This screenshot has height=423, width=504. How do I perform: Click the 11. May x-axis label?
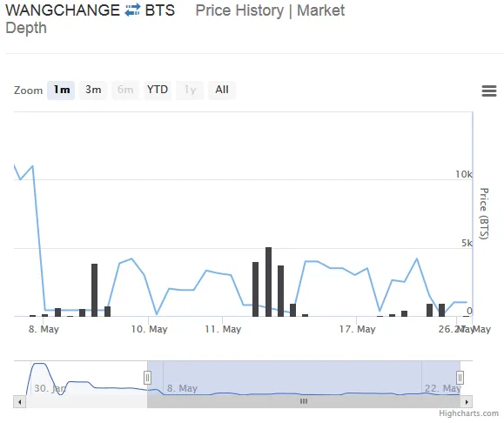(x=223, y=330)
